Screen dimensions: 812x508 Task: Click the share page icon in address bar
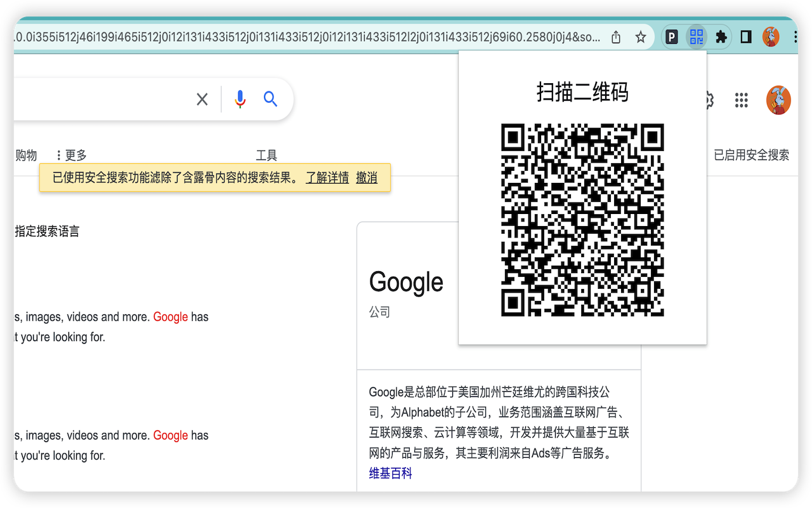pos(616,37)
